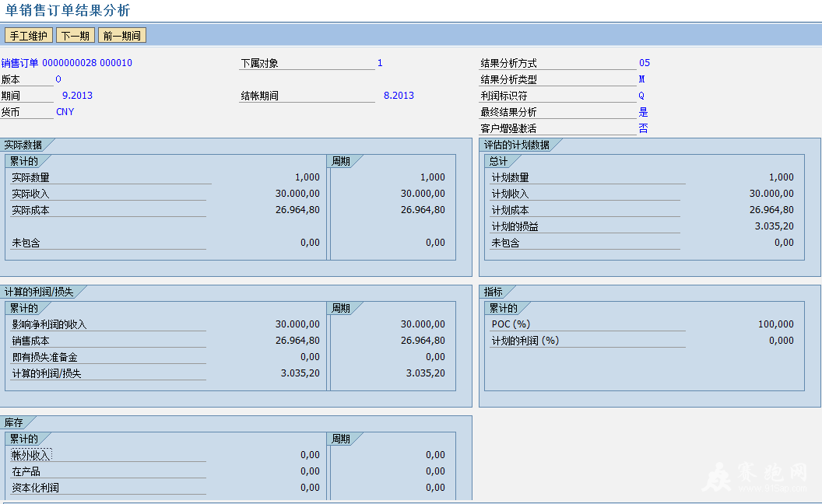Viewport: 822px width, 504px height.
Task: Open the 实际数据 group header
Action: (x=23, y=145)
